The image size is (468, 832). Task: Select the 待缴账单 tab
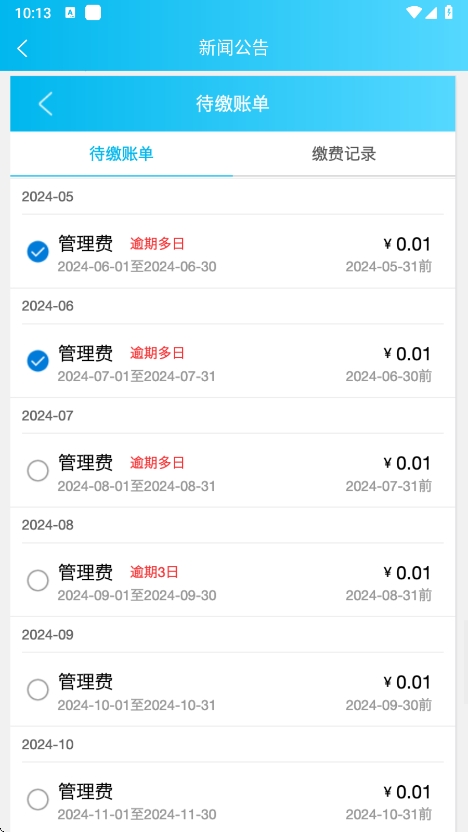click(122, 154)
